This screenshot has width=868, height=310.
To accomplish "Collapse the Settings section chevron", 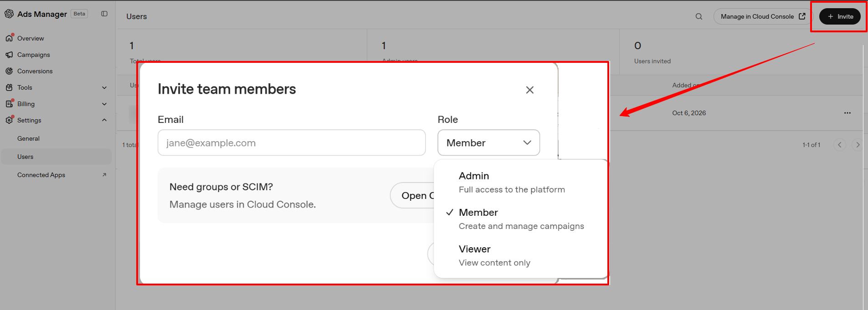I will pos(104,120).
